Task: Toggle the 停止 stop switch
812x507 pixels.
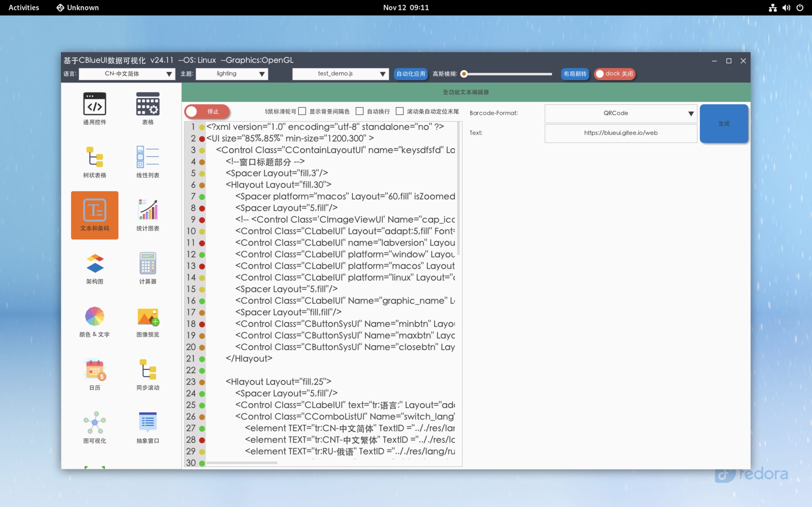Action: (207, 111)
